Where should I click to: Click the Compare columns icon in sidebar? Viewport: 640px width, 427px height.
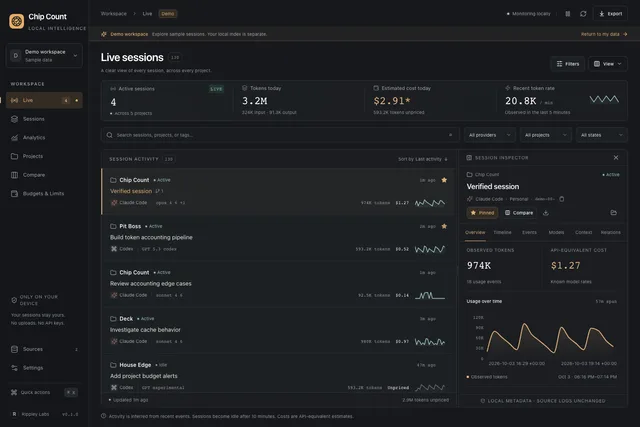coord(14,175)
